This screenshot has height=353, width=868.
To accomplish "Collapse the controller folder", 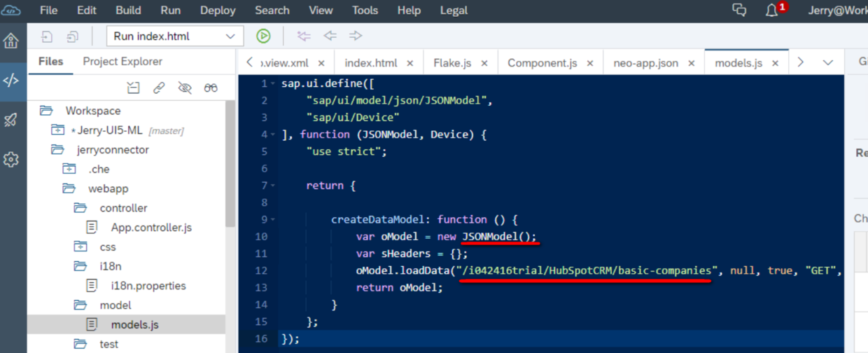I will [81, 208].
